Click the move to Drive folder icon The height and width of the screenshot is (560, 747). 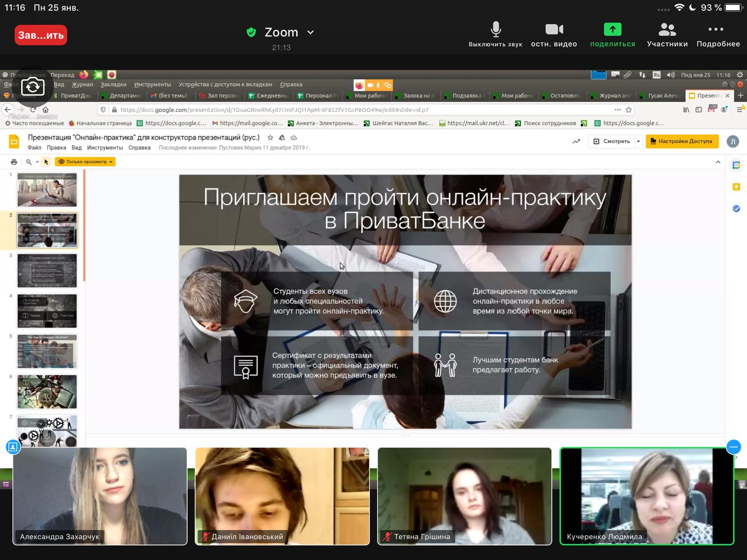pyautogui.click(x=282, y=138)
